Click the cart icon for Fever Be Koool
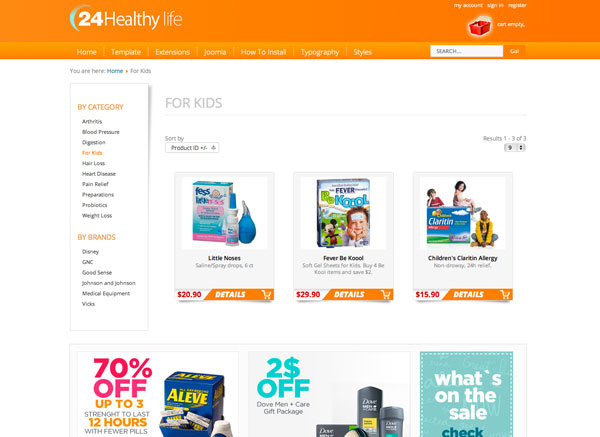 coord(386,294)
